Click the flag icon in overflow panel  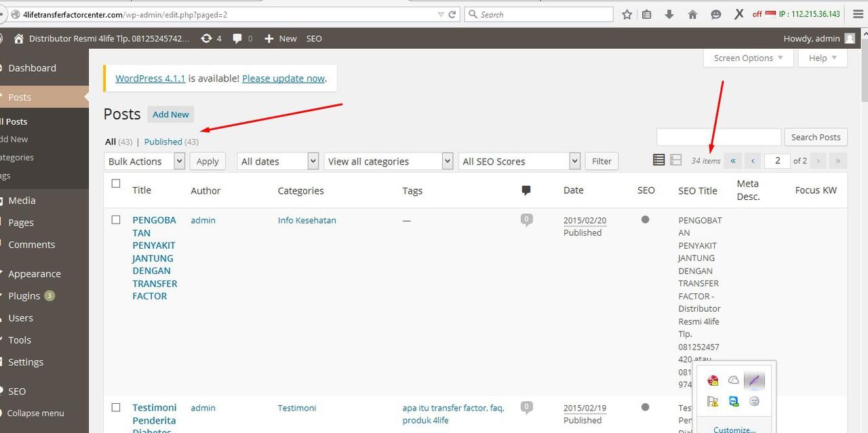(713, 401)
